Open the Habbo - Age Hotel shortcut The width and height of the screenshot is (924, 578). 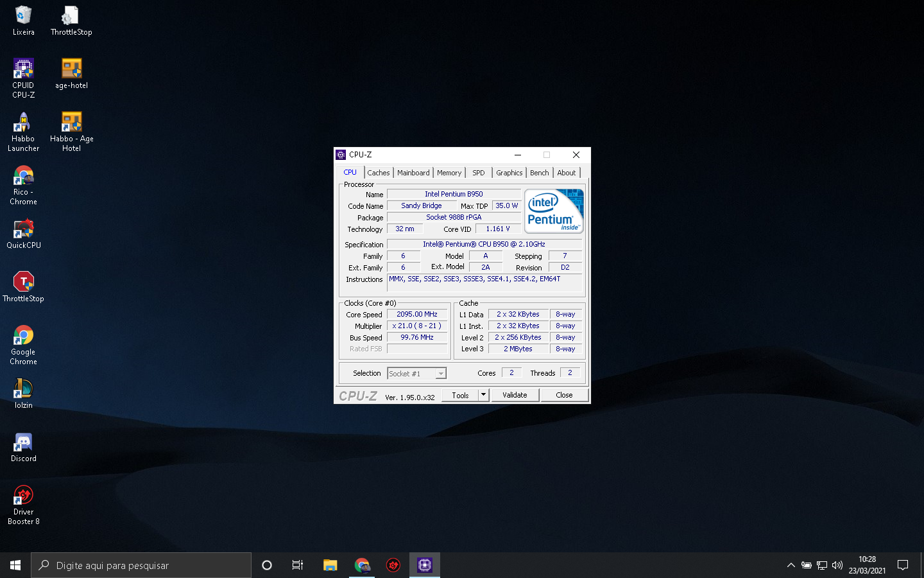coord(71,132)
